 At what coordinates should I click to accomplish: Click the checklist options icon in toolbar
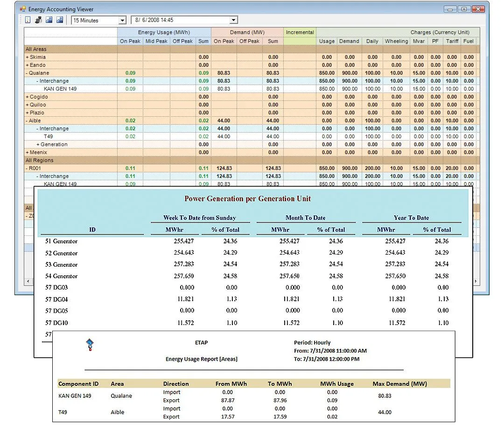click(x=28, y=20)
